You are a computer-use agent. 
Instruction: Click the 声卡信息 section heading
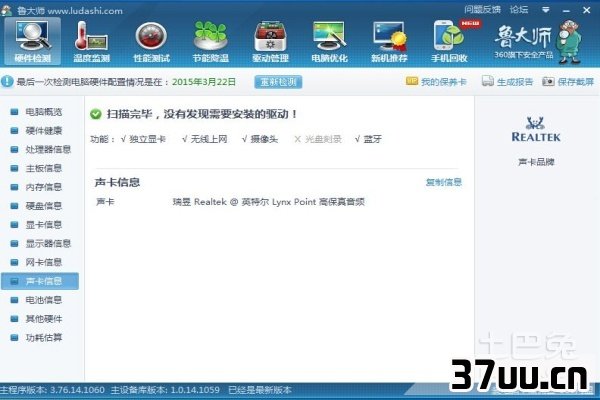click(x=117, y=182)
